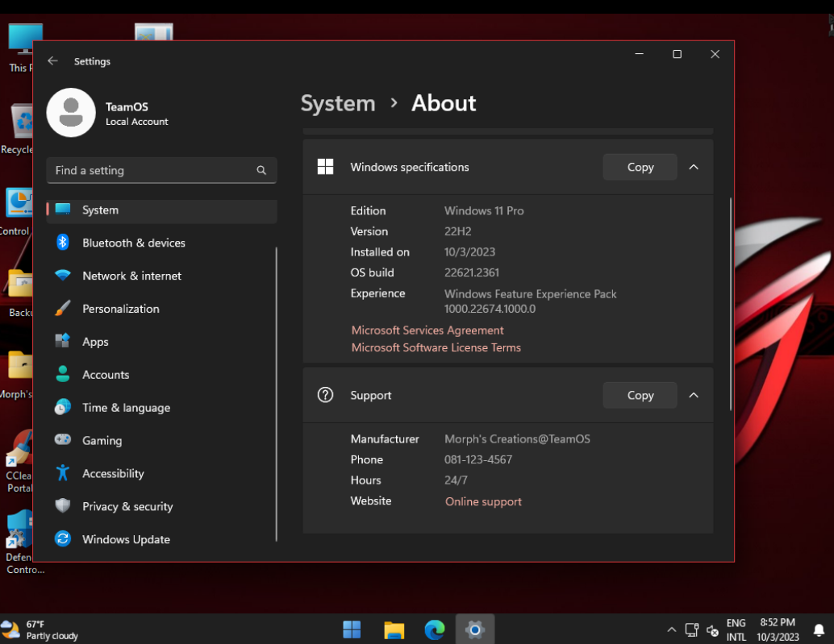Select Gaming in the sidebar
This screenshot has width=834, height=644.
point(161,441)
